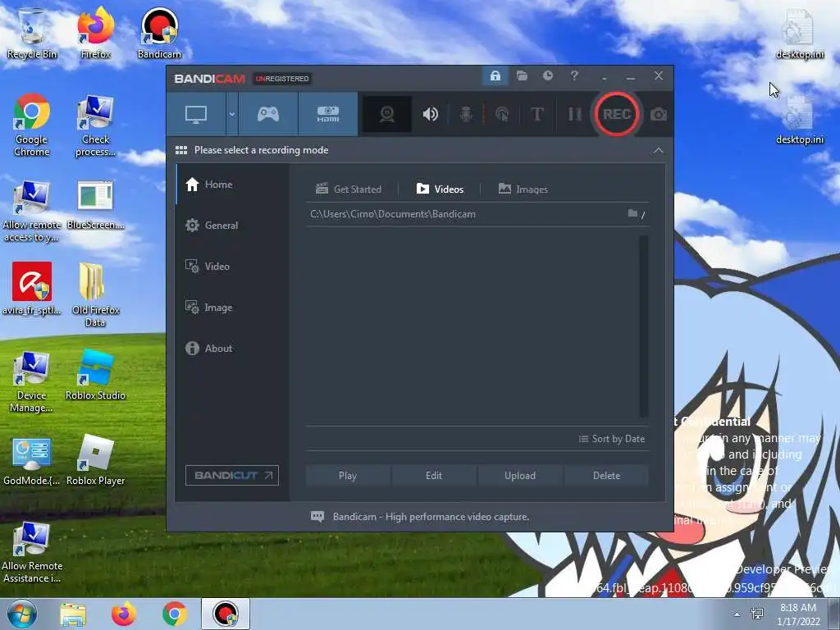
Task: Select Allow remote access desktop shortcut
Action: (32, 211)
